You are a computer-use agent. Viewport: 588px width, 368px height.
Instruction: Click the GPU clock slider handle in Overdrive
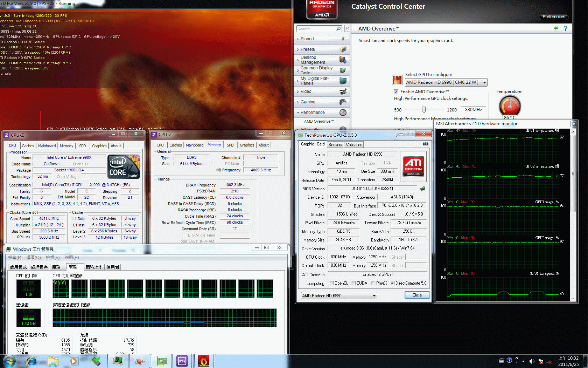click(x=424, y=110)
